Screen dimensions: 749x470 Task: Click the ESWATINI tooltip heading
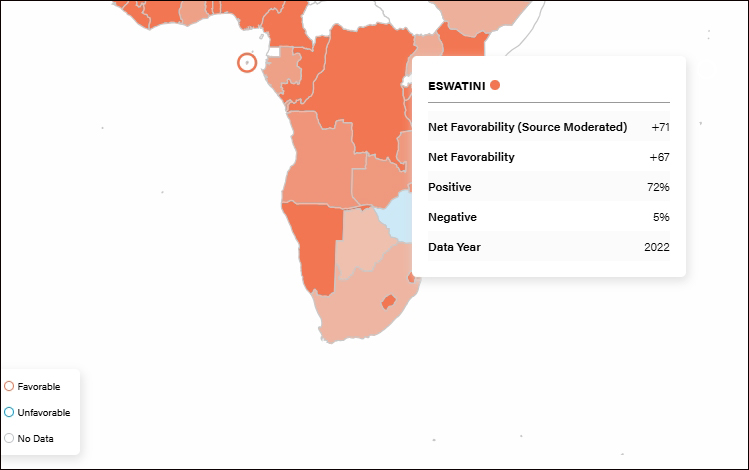pos(456,86)
